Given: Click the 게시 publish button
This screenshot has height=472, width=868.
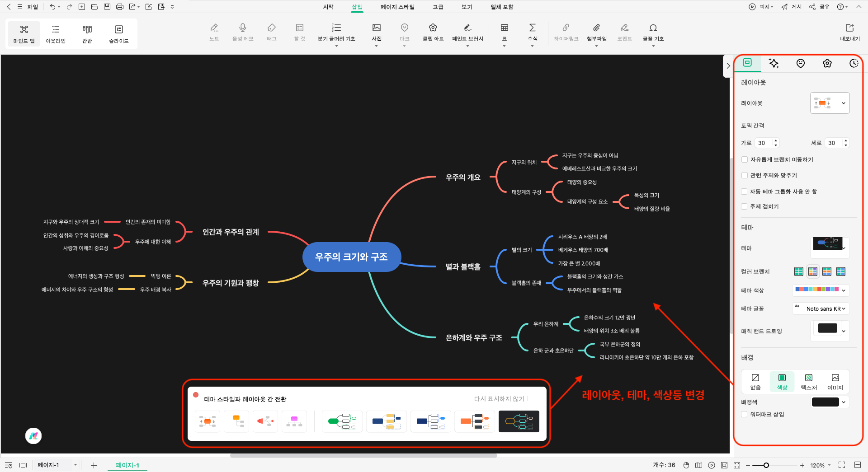Looking at the screenshot, I should pos(792,7).
